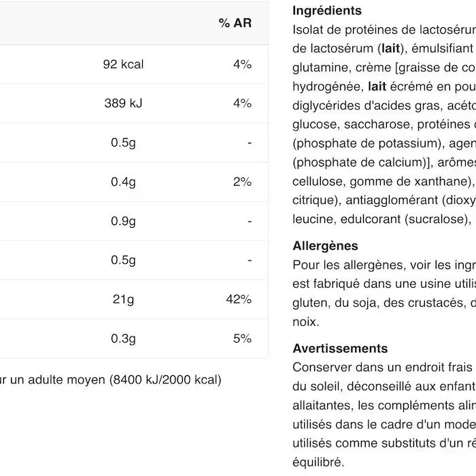
Task: Click the 0.3g value in last row
Action: coord(123,339)
